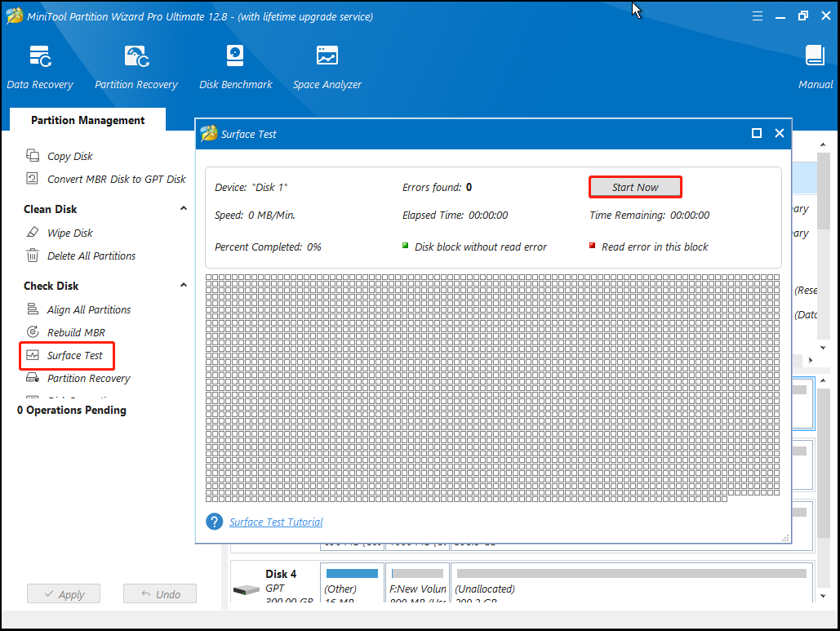Screen dimensions: 840x631
Task: Click the disk map scroll down arrow at bottom
Action: [823, 596]
